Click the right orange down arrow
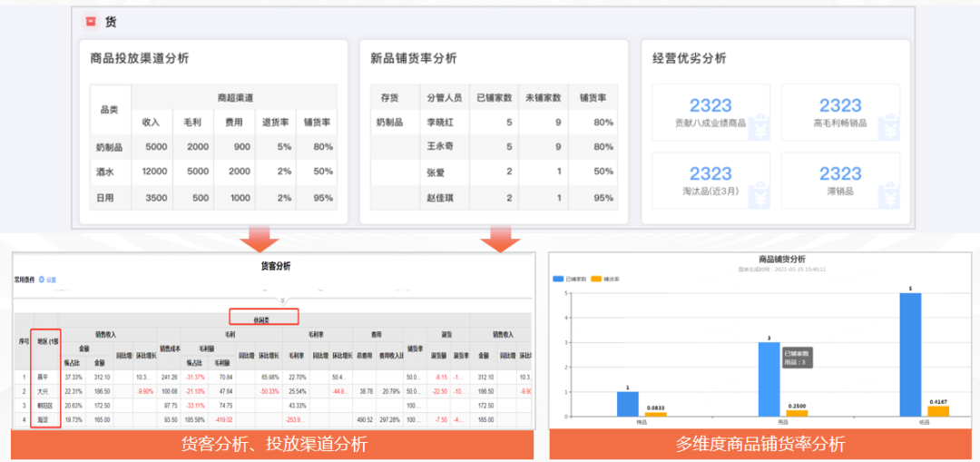 499,240
